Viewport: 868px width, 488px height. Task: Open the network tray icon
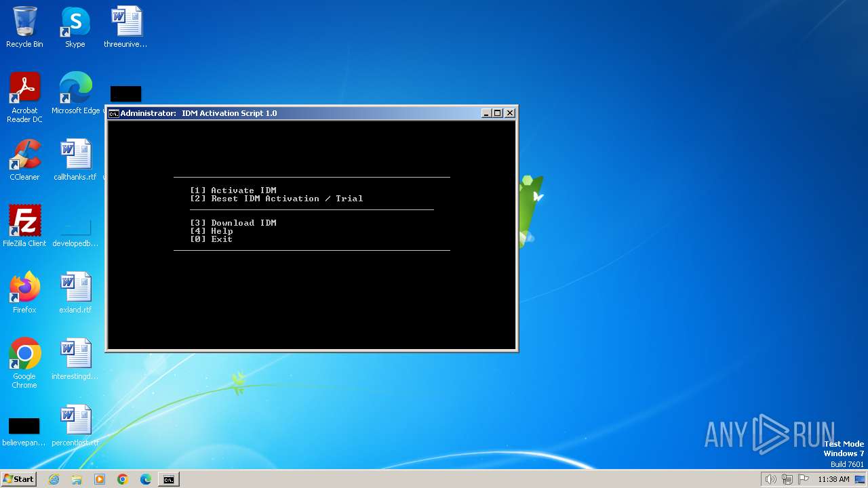click(787, 479)
